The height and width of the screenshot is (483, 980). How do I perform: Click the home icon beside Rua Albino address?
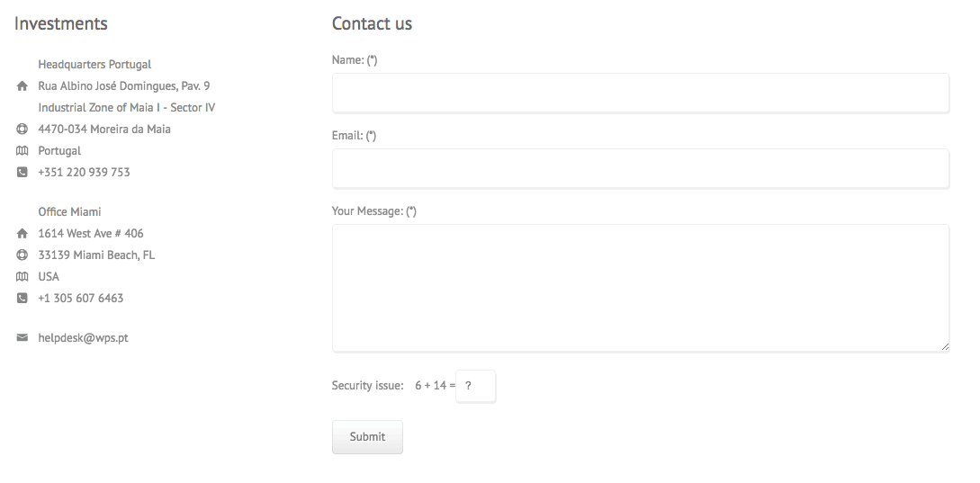point(22,86)
